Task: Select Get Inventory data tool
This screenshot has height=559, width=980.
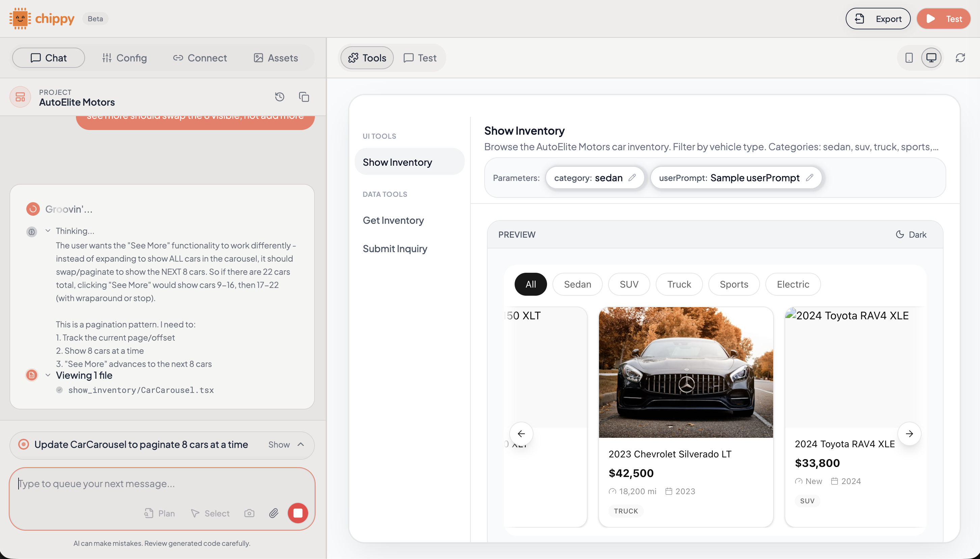Action: coord(393,220)
